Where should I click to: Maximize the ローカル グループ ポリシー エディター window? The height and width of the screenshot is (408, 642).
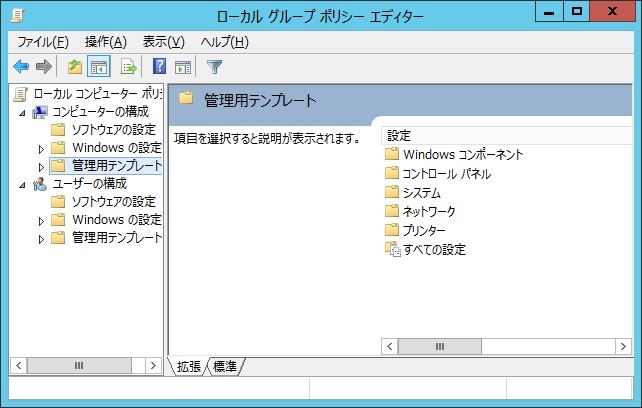point(576,11)
